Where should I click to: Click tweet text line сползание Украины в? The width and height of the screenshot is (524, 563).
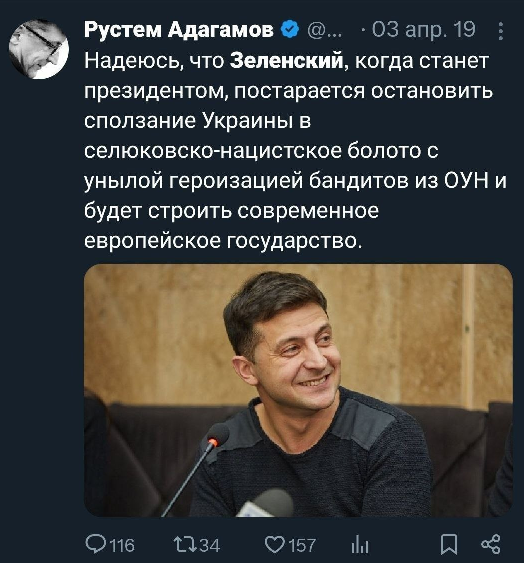click(x=198, y=121)
